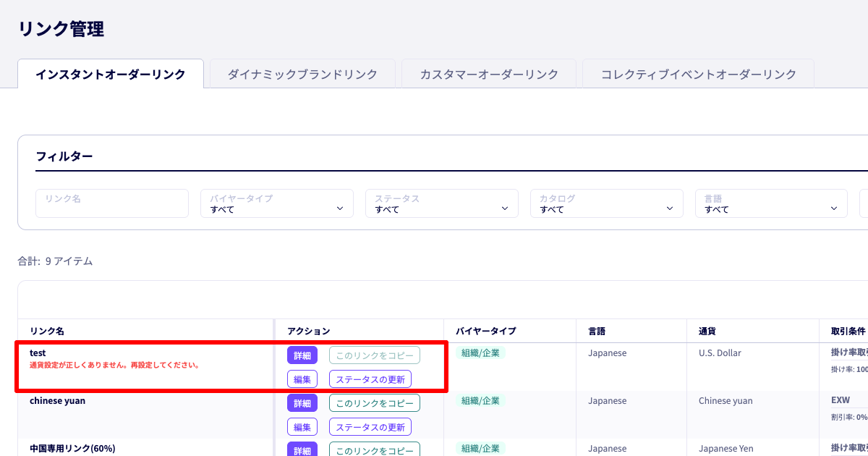Click Chinese yuan currency cell
868x456 pixels.
726,401
